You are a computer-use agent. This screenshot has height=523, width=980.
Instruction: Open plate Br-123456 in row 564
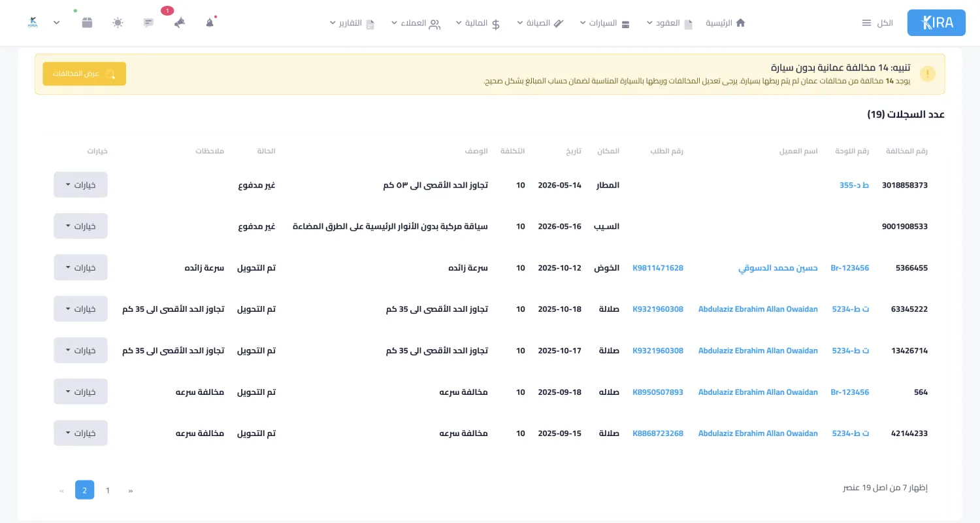point(850,392)
